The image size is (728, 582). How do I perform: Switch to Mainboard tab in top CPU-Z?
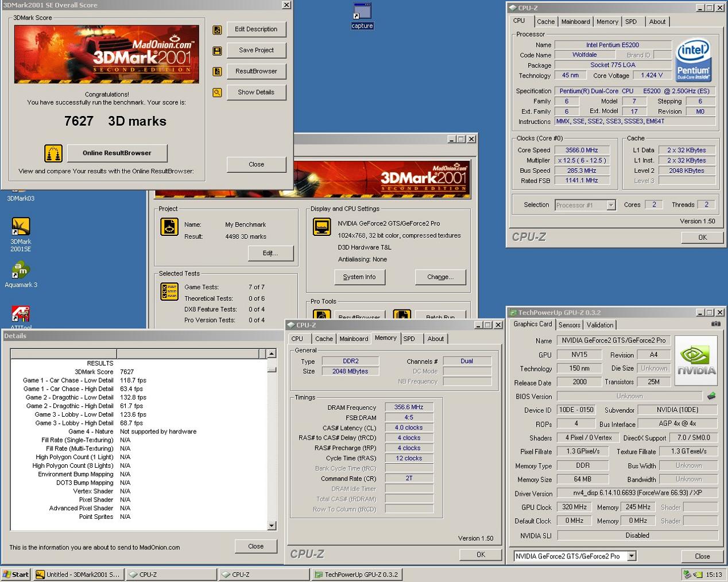(575, 22)
